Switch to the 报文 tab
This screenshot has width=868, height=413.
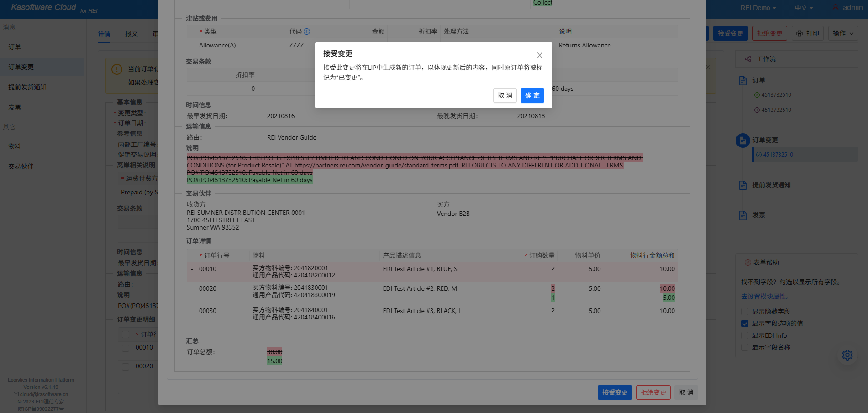pos(132,34)
